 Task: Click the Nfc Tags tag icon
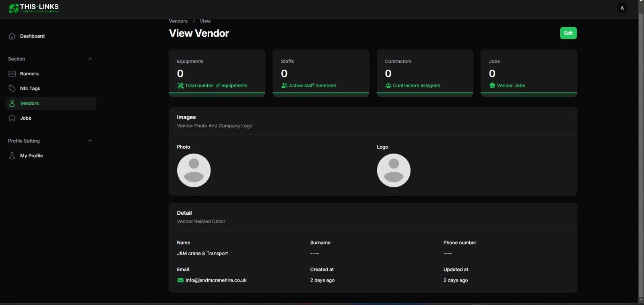pos(12,89)
